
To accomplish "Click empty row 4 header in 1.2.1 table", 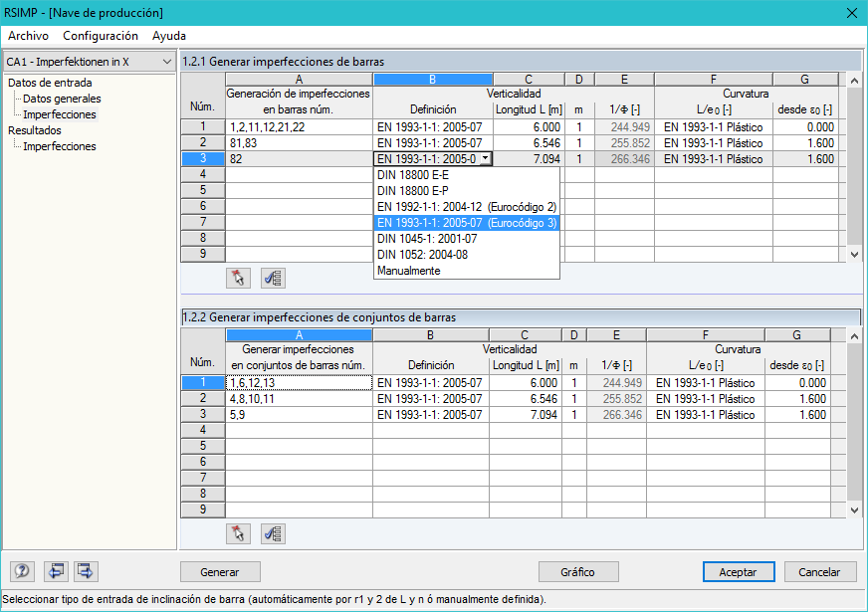I will 203,175.
